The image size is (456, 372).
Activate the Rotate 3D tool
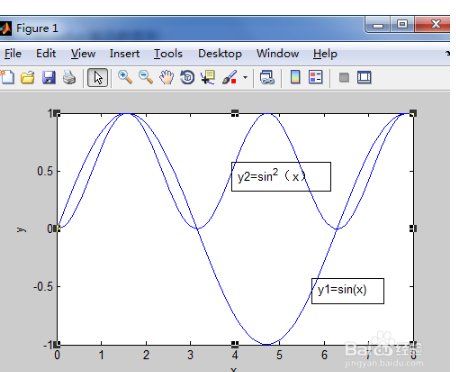(x=187, y=77)
